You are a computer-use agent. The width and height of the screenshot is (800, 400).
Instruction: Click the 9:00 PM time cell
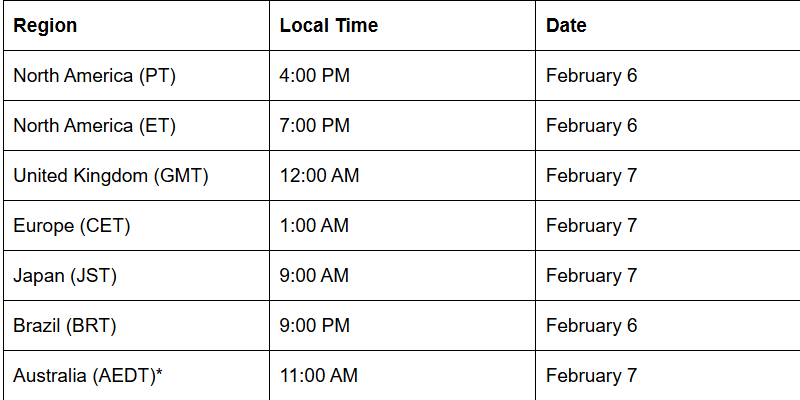click(x=314, y=326)
